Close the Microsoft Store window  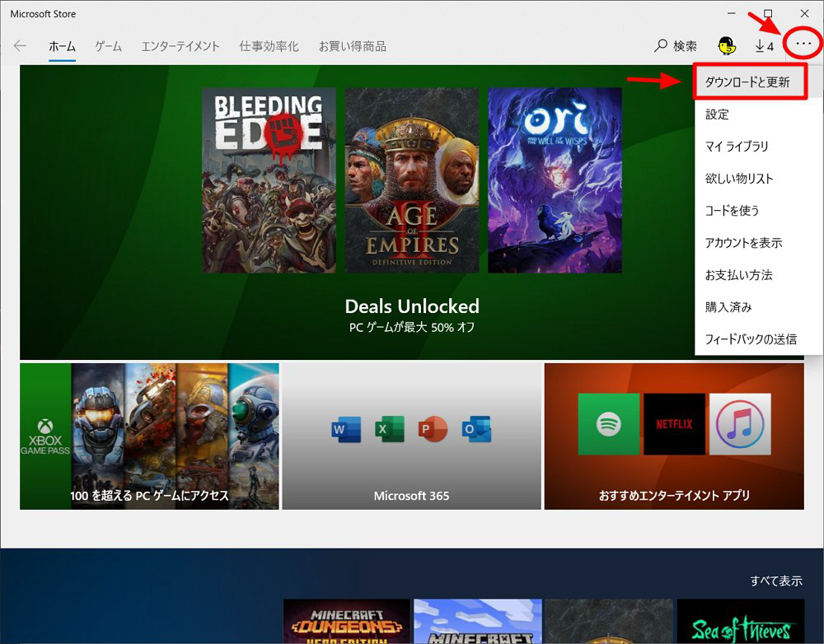click(804, 12)
